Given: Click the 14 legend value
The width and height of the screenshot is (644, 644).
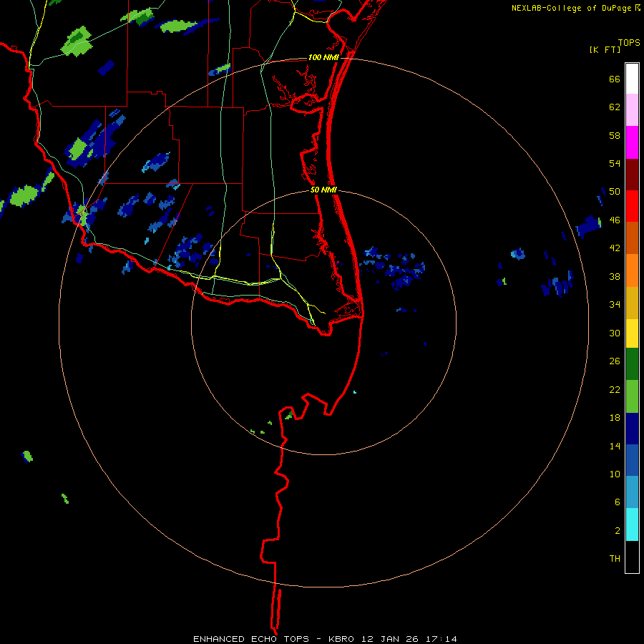Looking at the screenshot, I should [615, 446].
